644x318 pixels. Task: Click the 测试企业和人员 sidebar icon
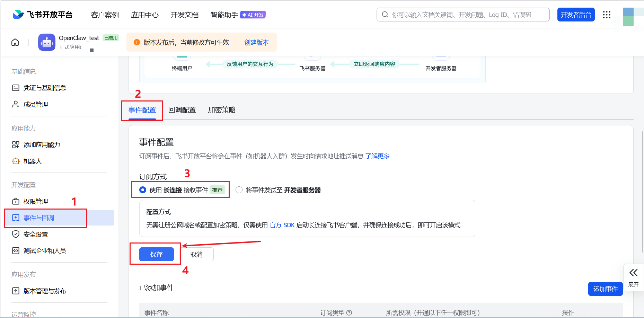16,250
